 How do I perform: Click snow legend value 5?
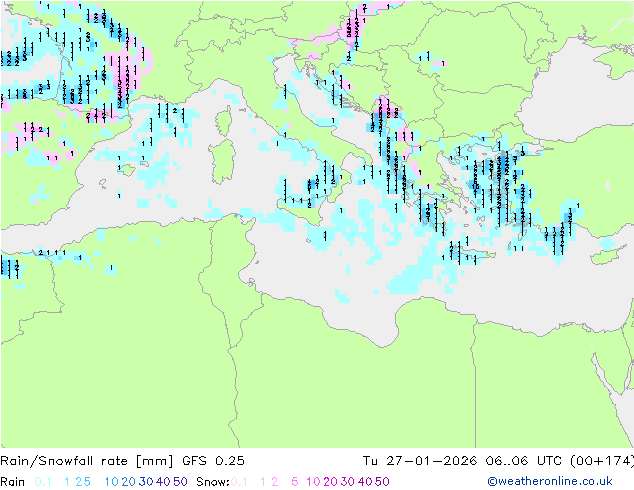pyautogui.click(x=295, y=482)
